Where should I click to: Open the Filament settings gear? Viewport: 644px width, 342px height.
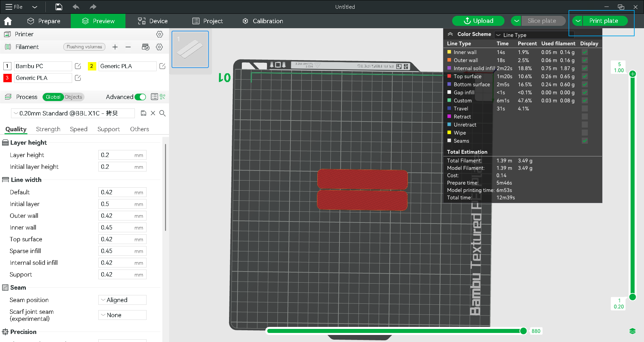tap(159, 47)
